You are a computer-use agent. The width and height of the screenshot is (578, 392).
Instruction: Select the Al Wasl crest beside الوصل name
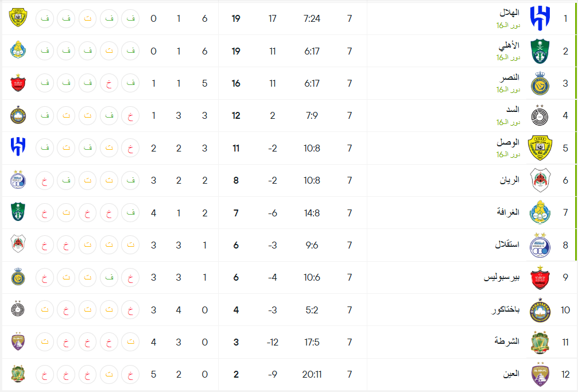(x=540, y=148)
